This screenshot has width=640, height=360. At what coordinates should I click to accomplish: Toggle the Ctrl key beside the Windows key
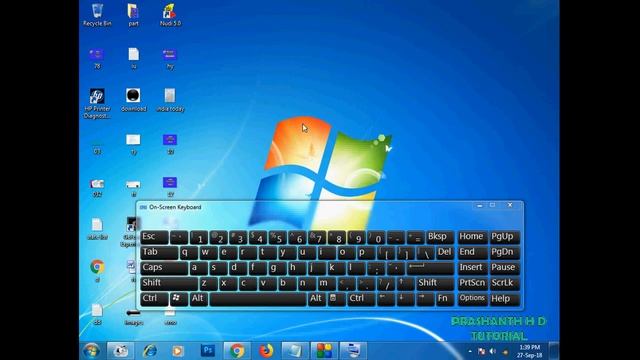(x=154, y=299)
